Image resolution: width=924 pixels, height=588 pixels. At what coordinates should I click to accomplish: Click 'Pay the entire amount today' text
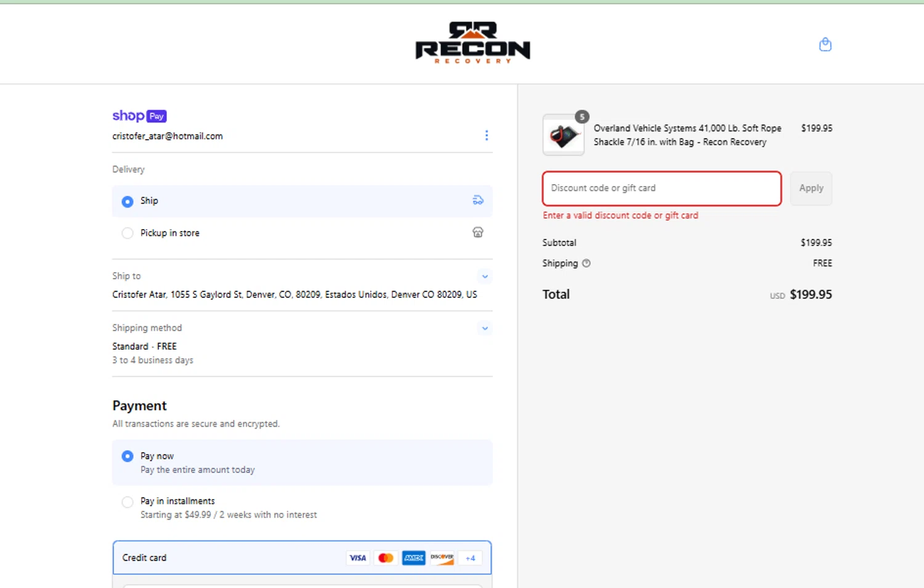(x=198, y=470)
